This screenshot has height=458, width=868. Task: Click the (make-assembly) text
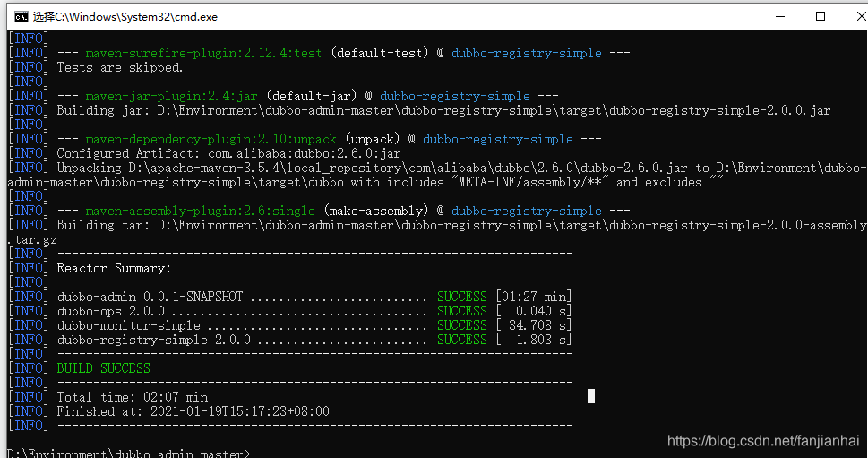click(x=376, y=211)
